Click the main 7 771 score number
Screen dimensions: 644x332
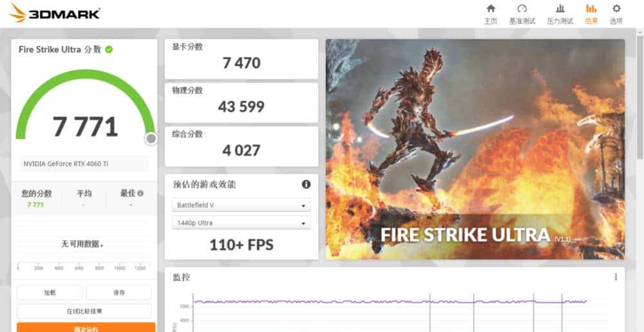point(86,126)
